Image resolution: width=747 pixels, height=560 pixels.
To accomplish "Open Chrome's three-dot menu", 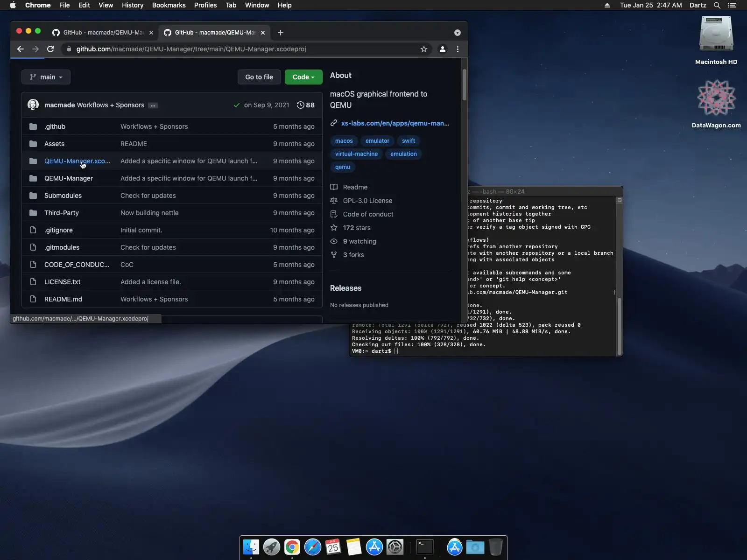I will [x=458, y=49].
